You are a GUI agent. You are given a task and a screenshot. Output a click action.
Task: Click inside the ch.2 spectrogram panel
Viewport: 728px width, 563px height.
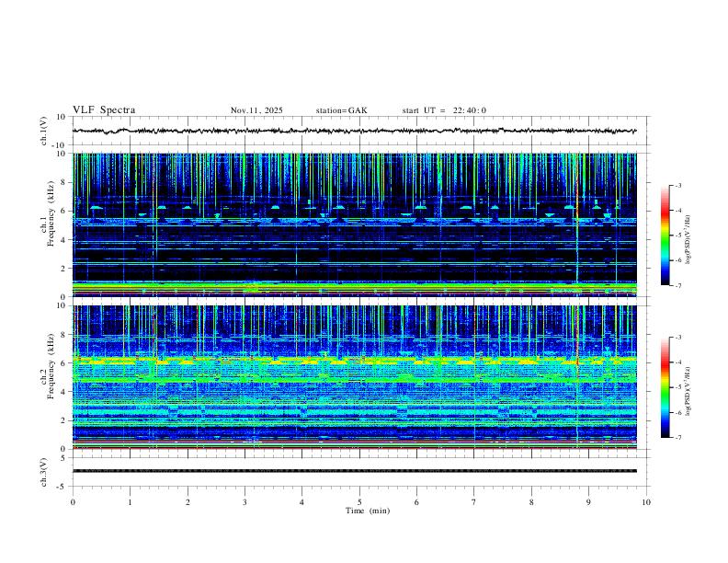pyautogui.click(x=354, y=377)
